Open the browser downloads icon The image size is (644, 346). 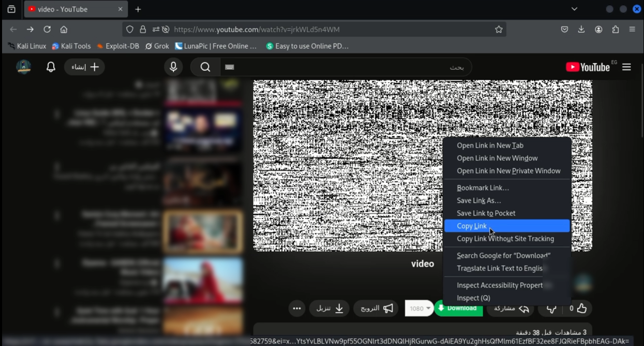[x=581, y=30]
